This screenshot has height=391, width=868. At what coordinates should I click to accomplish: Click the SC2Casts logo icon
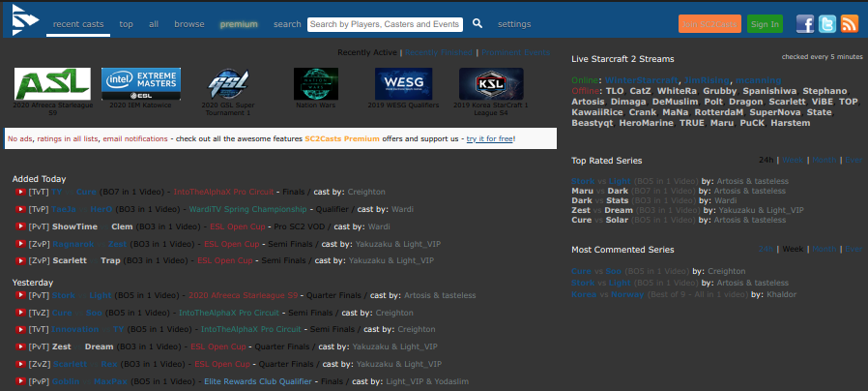(x=25, y=20)
